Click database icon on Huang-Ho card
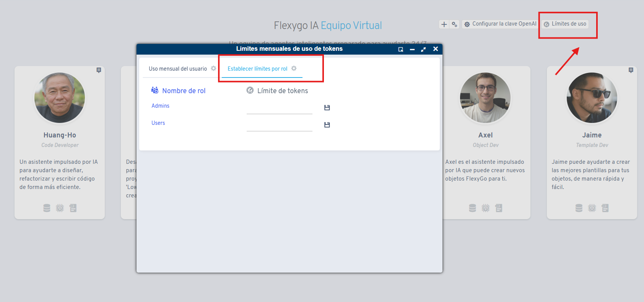Screen dimensions: 644x302 pos(47,208)
